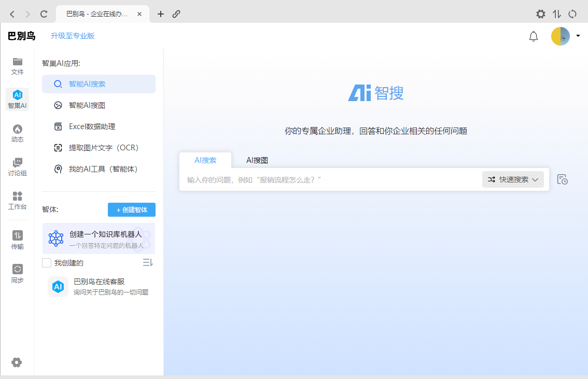Screen dimensions: 588x379
Task: Open the 同步 sync sidebar icon
Action: [17, 274]
